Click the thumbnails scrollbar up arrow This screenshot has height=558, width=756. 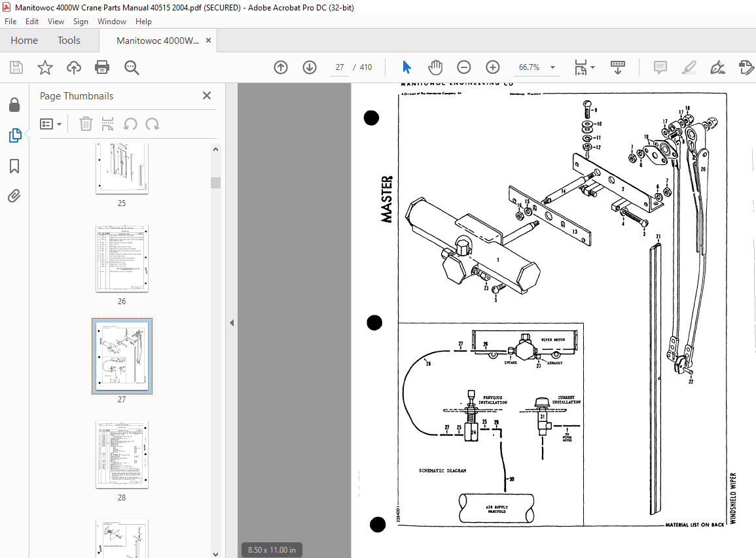(215, 149)
